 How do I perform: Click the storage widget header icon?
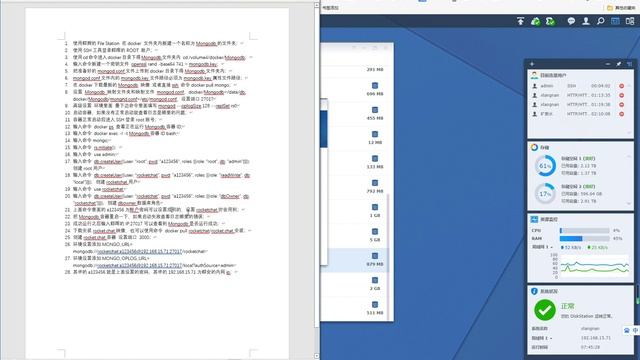click(534, 147)
